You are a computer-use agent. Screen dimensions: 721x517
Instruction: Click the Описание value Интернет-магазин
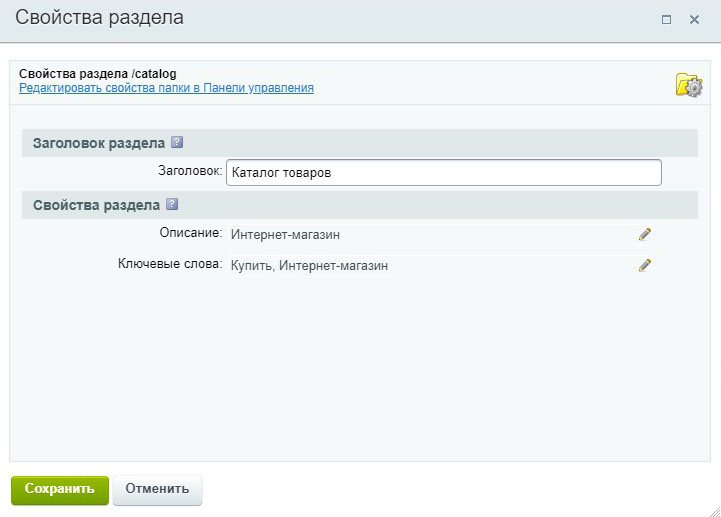tap(285, 235)
